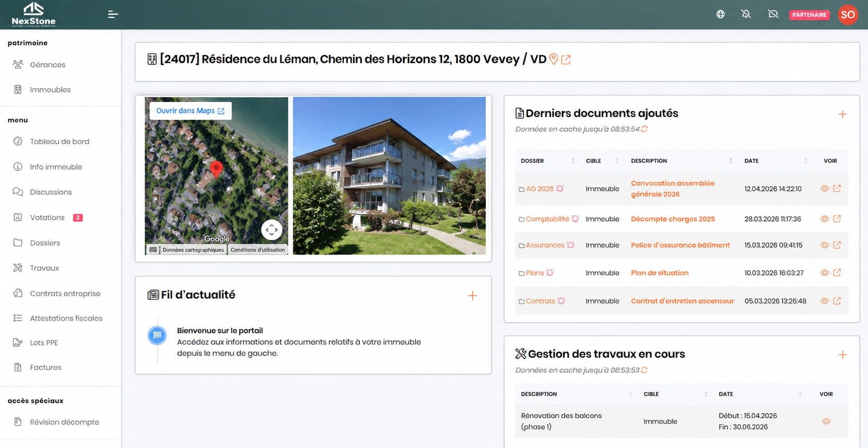Image resolution: width=868 pixels, height=448 pixels.
Task: Sort documents by CIBLE column arrows
Action: (617, 161)
